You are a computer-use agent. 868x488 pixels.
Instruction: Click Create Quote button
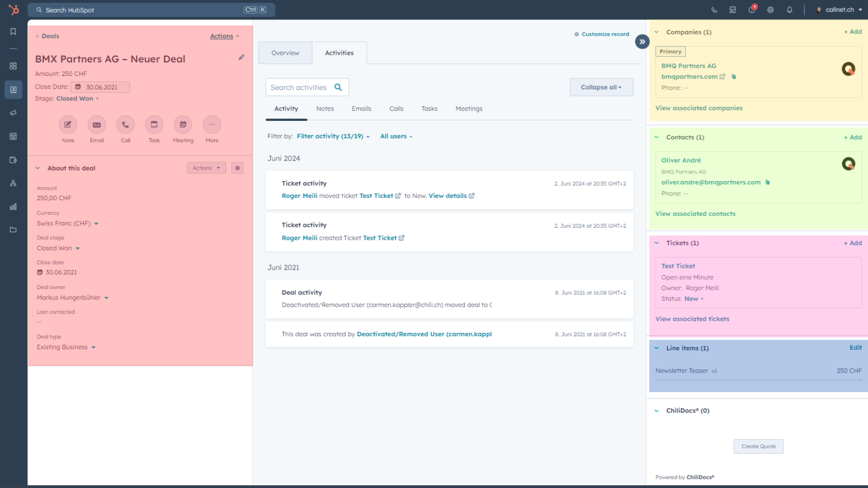pyautogui.click(x=758, y=446)
